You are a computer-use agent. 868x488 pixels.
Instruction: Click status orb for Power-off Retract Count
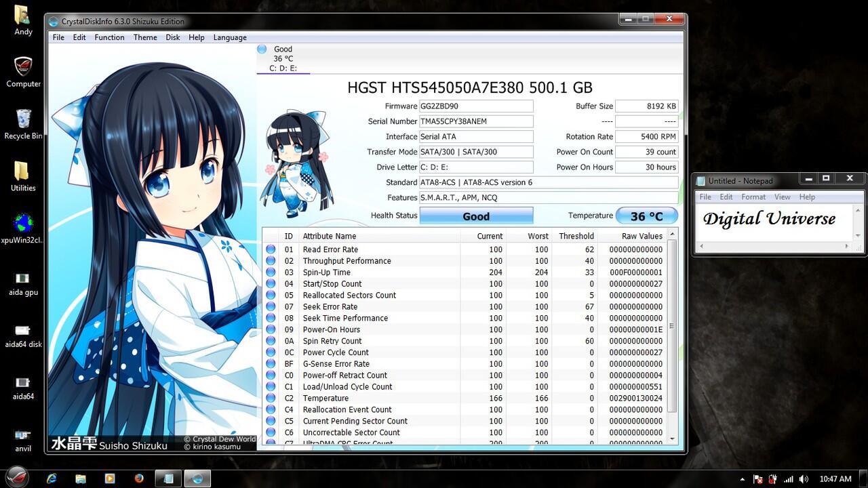pos(271,375)
